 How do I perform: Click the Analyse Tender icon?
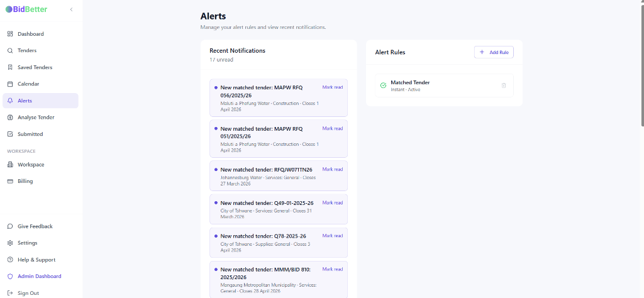click(x=10, y=118)
